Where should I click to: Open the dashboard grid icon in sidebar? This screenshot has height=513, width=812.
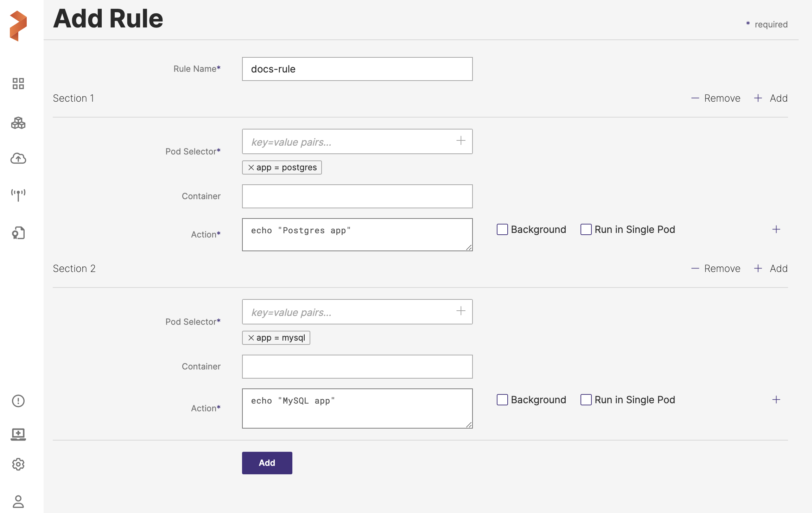(x=18, y=84)
